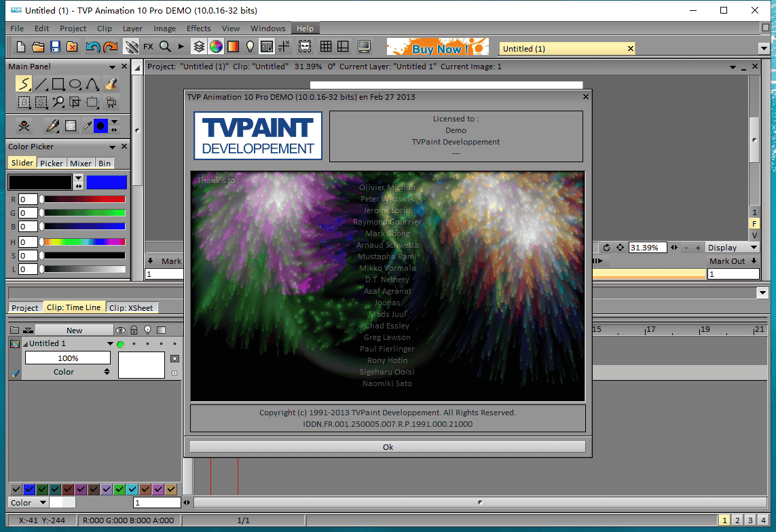This screenshot has width=776, height=532.
Task: Pick a color with the eyedropper tool
Action: point(87,126)
